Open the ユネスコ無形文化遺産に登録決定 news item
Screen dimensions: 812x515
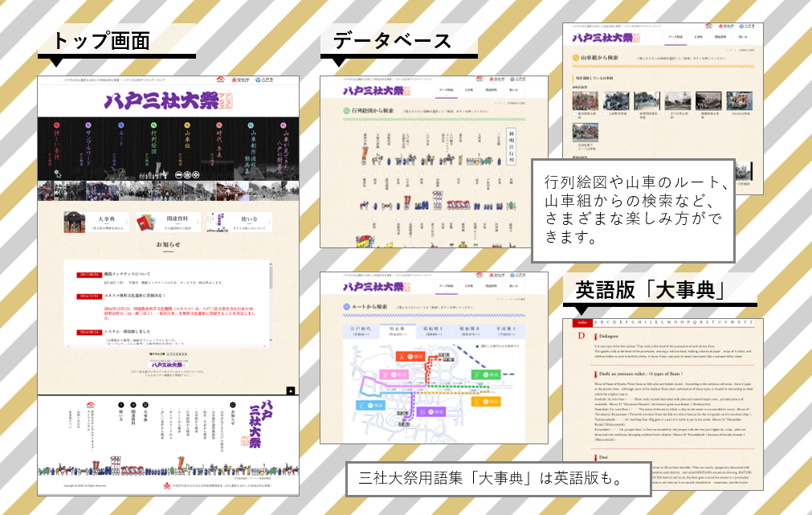pyautogui.click(x=135, y=296)
